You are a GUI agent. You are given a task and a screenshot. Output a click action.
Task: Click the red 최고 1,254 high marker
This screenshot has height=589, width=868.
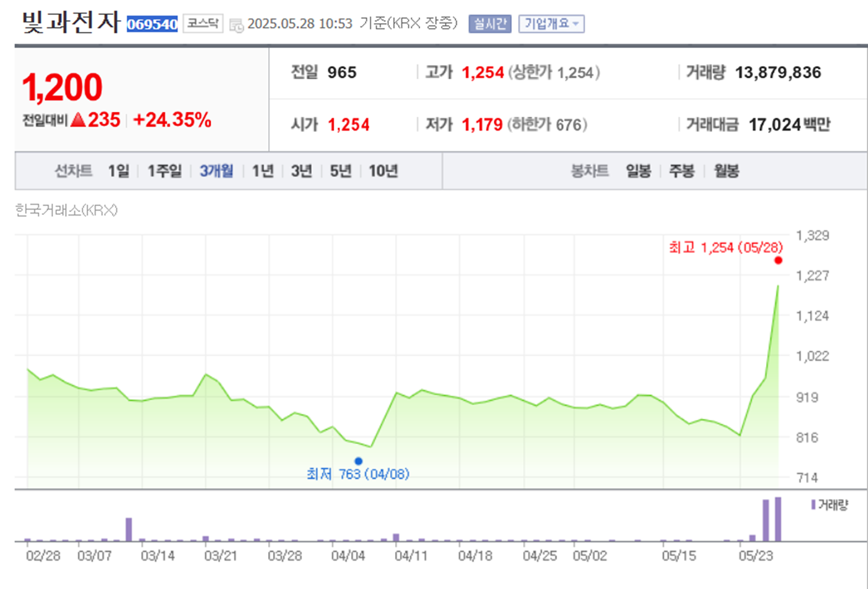778,260
